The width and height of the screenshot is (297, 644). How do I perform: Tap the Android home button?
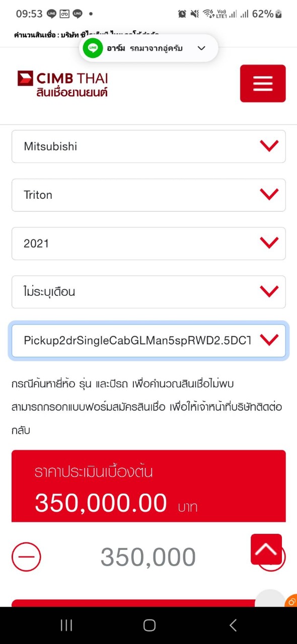[150, 625]
